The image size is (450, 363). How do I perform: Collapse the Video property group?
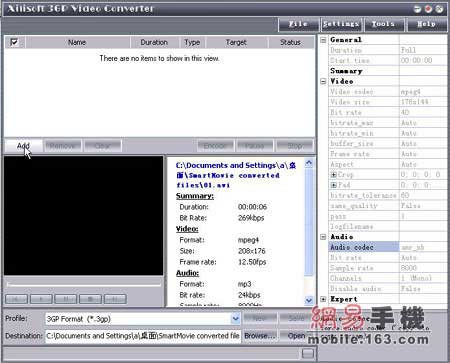pos(323,81)
